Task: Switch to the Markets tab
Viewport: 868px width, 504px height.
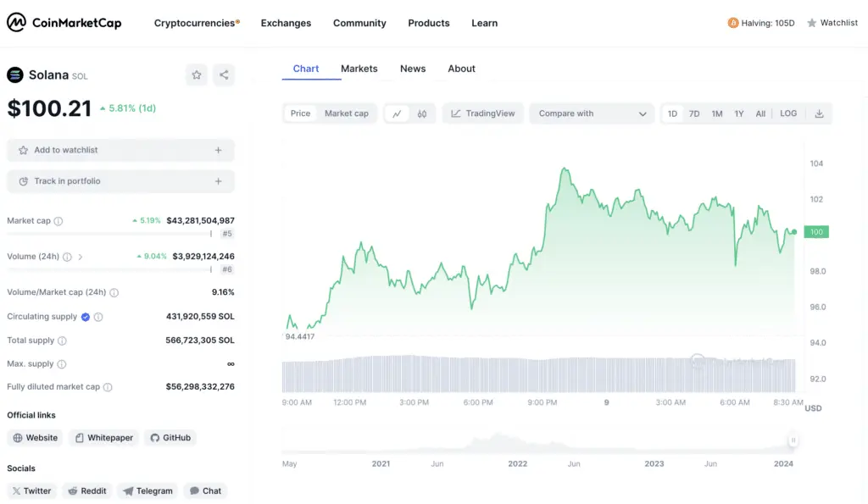Action: point(359,69)
